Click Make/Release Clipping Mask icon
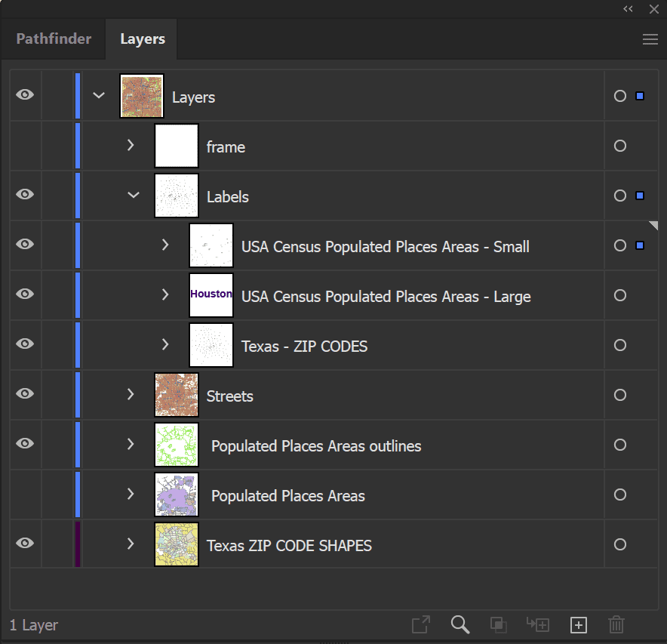Viewport: 667px width, 644px height. (498, 625)
